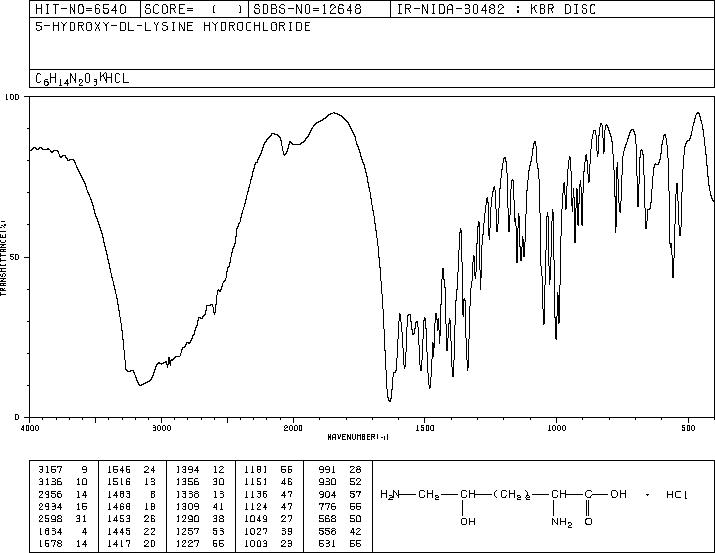Screen dimensions: 715x553
Task: Click the H2N group in the structure
Action: tap(390, 495)
